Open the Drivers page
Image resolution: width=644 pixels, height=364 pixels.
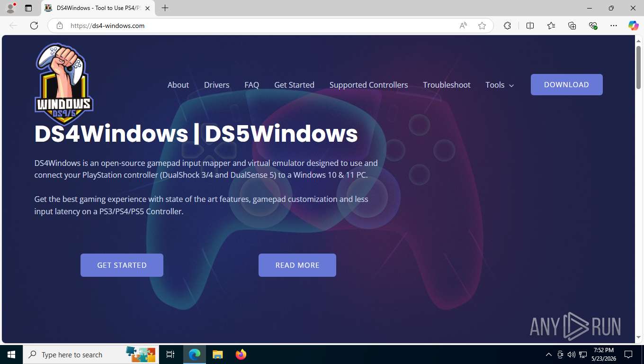[x=216, y=85]
